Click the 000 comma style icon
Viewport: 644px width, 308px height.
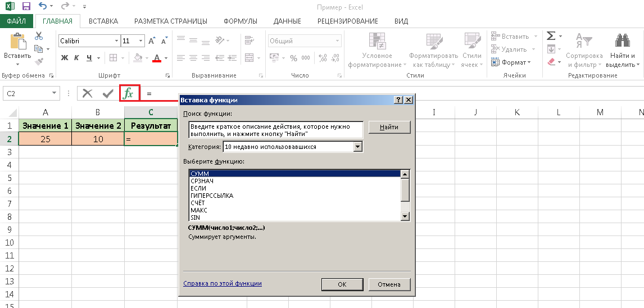(x=306, y=58)
